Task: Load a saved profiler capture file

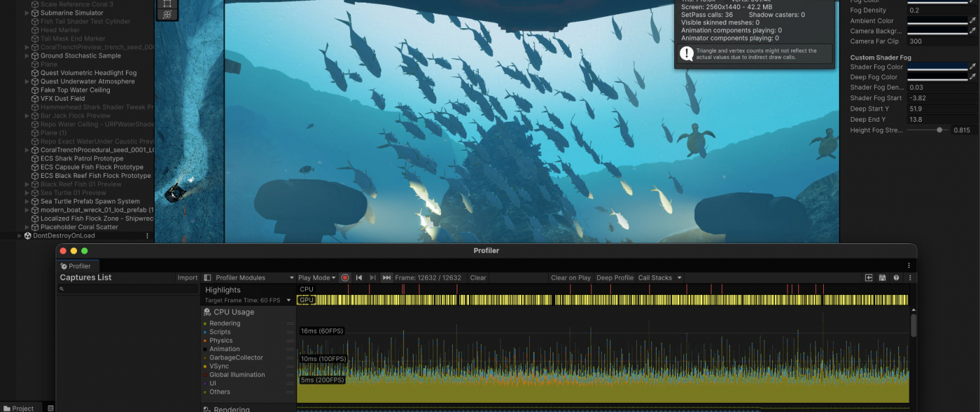Action: click(869, 278)
